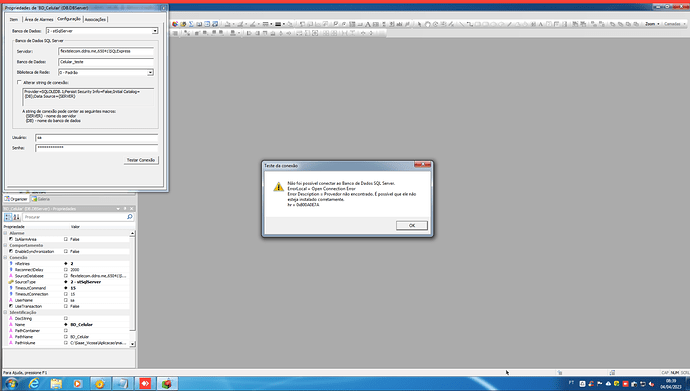
Task: Click OK in the connection test dialog
Action: (411, 225)
